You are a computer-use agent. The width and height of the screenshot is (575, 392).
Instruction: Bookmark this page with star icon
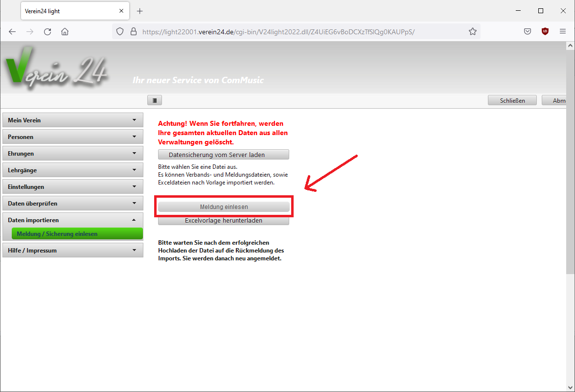473,32
